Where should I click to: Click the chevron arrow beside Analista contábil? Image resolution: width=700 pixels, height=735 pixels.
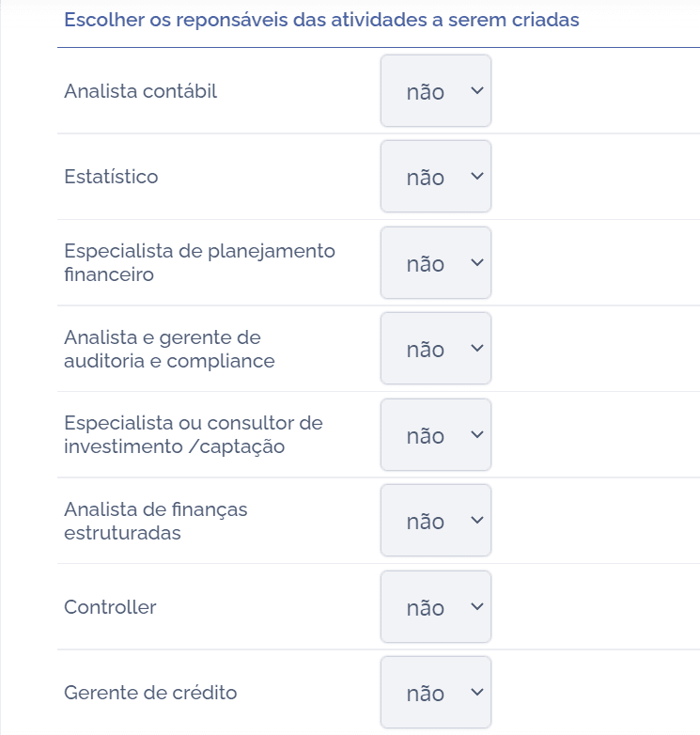coord(475,91)
